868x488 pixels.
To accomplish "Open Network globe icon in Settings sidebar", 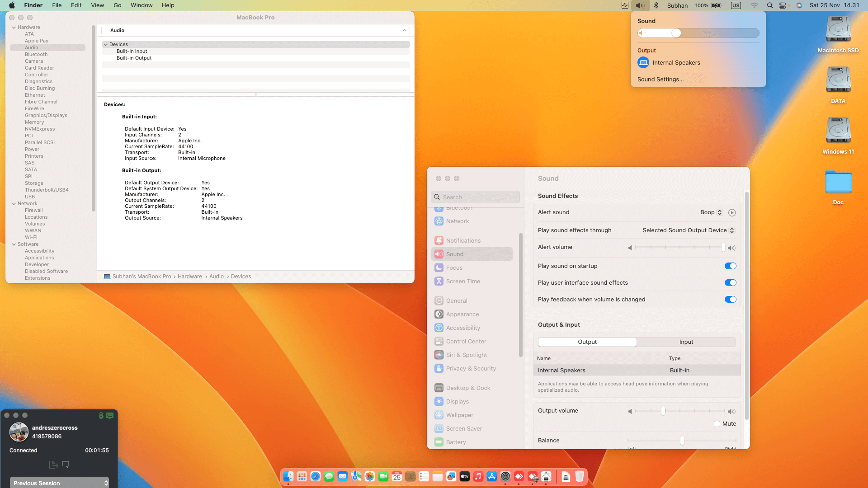I will coord(439,221).
